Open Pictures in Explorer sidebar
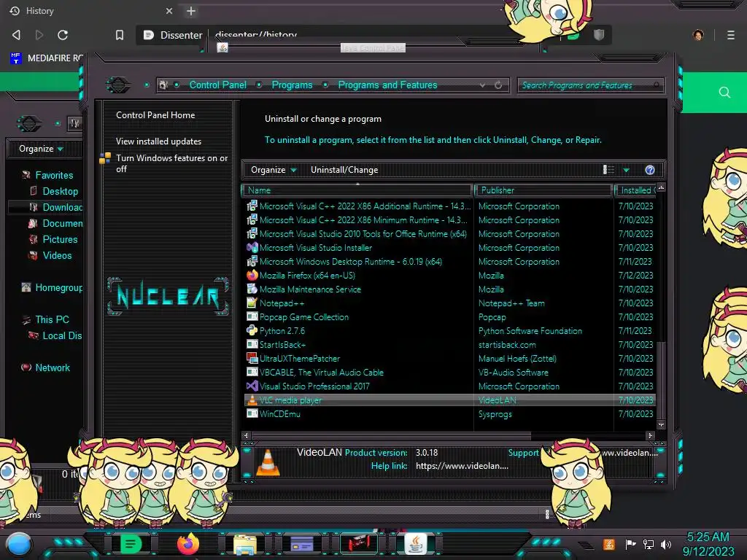This screenshot has height=560, width=747. click(x=60, y=239)
